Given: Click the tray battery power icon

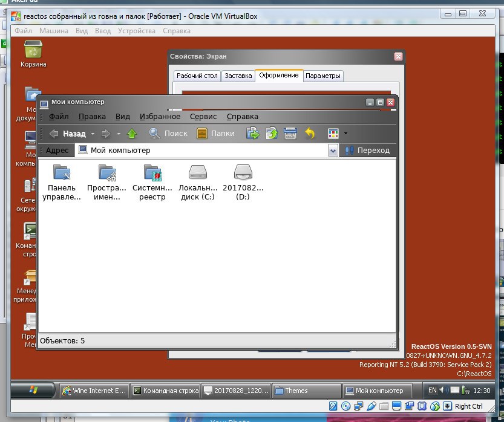Looking at the screenshot, I should [465, 390].
